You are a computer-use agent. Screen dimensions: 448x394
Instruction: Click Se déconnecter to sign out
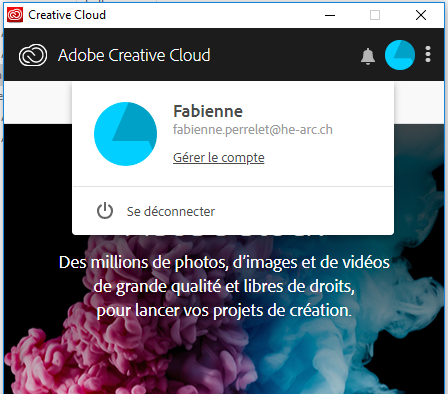pos(171,211)
